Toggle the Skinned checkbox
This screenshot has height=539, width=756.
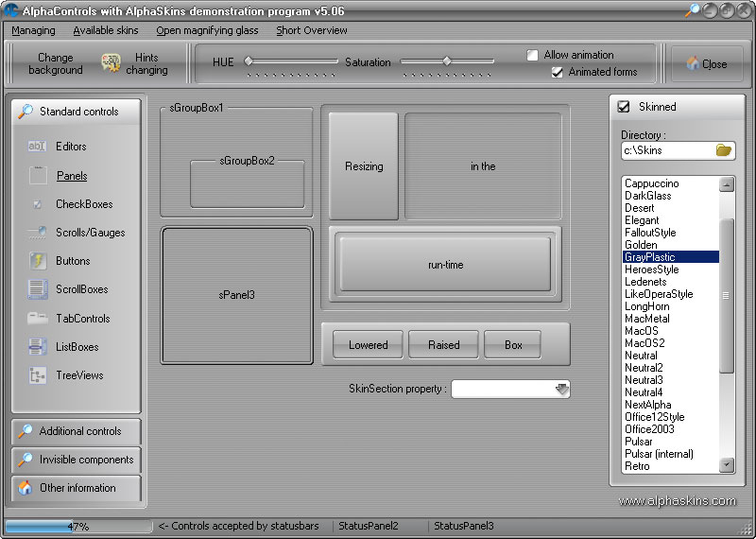pos(624,107)
